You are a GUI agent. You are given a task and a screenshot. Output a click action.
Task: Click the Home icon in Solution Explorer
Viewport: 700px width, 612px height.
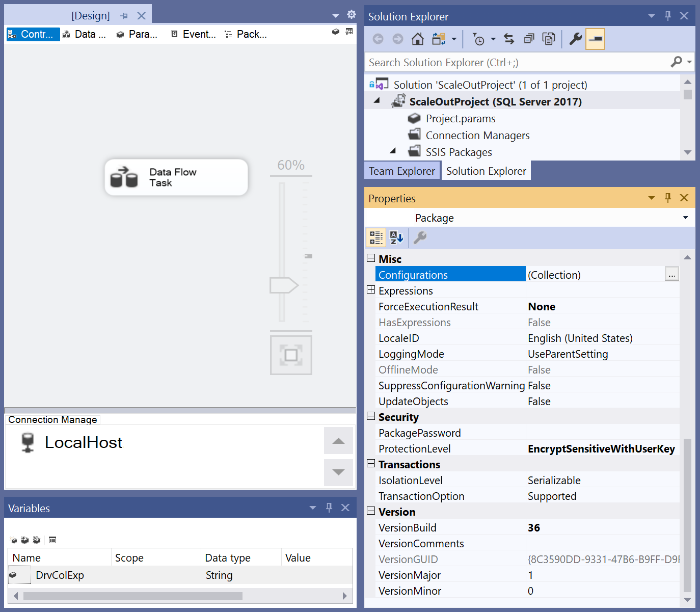[x=417, y=39]
